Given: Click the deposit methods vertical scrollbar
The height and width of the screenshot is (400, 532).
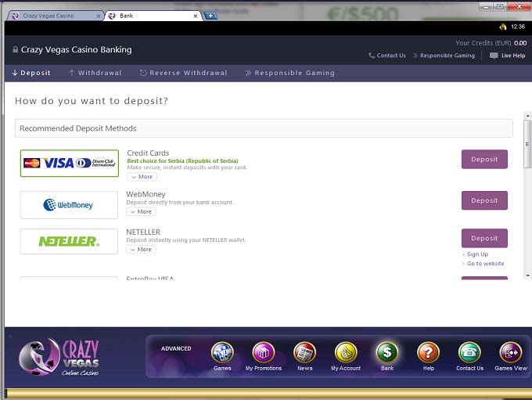Looking at the screenshot, I should click(x=527, y=196).
